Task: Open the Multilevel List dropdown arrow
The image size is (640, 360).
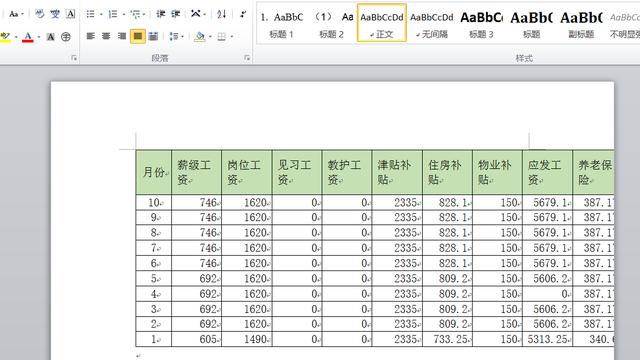Action: [x=144, y=14]
